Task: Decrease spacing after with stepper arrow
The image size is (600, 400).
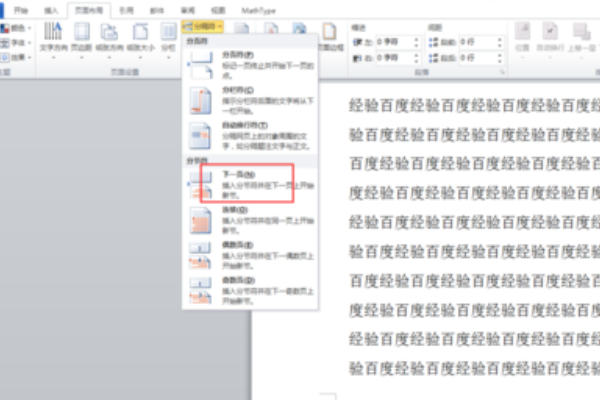Action: point(500,61)
